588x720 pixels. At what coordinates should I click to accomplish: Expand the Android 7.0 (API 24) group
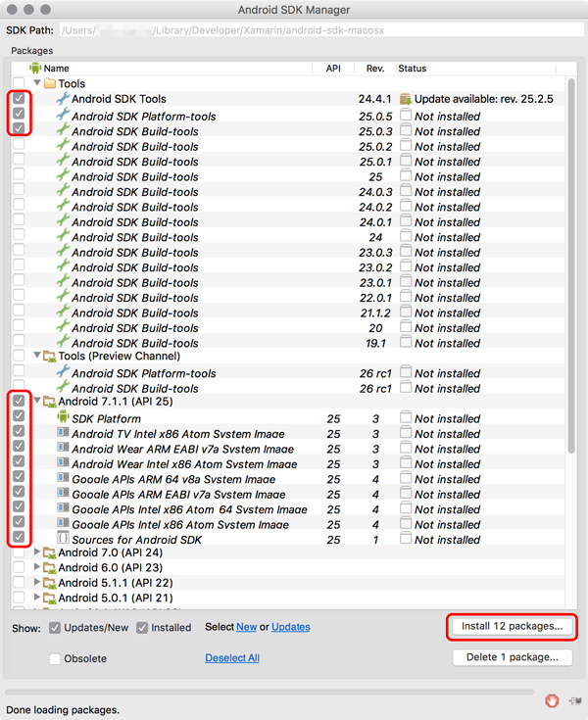click(37, 552)
